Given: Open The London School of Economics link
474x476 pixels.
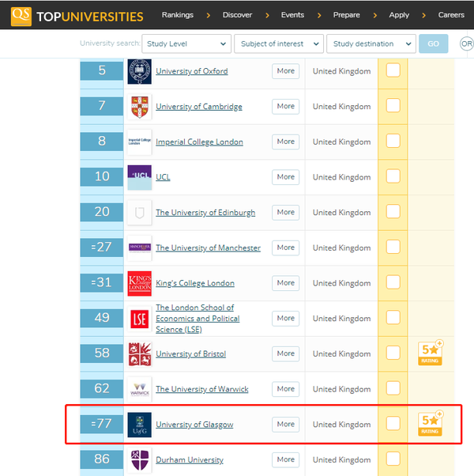Looking at the screenshot, I should (x=197, y=319).
